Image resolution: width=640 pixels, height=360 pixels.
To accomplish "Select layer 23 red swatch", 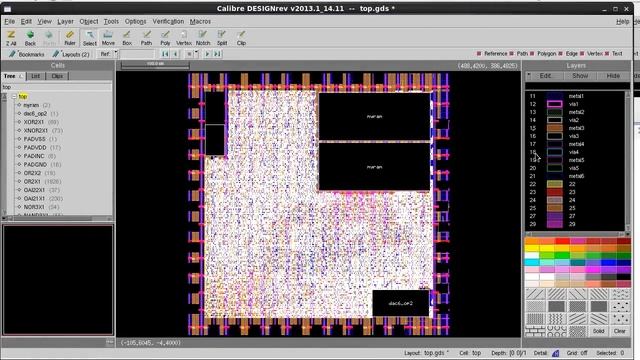I will point(555,192).
